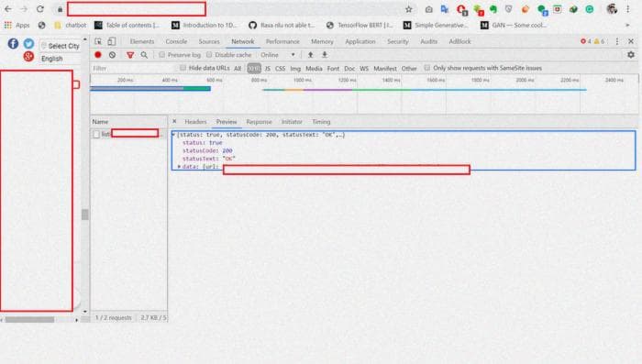
Task: Open network search with the magnifier icon
Action: (x=144, y=55)
